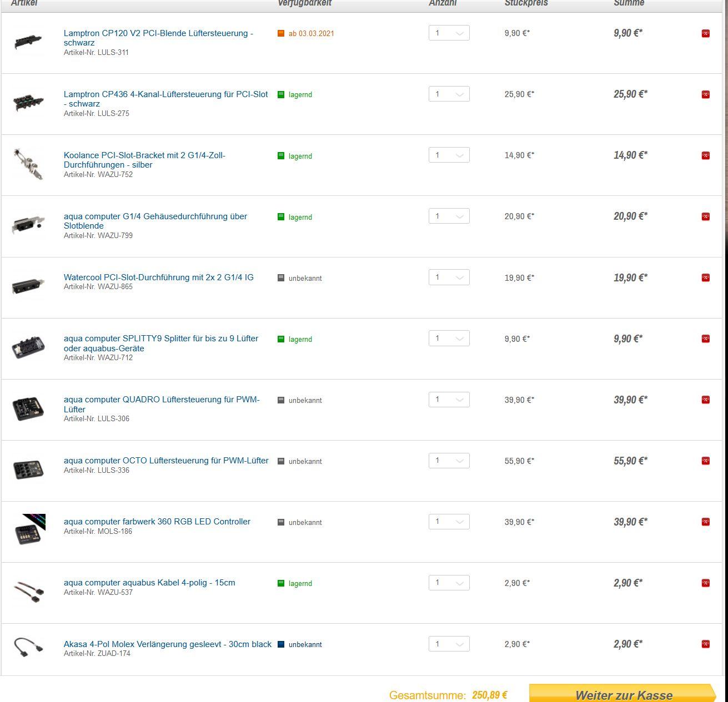Remove aqua computer QUADRO from cart
The height and width of the screenshot is (702, 728).
point(705,400)
